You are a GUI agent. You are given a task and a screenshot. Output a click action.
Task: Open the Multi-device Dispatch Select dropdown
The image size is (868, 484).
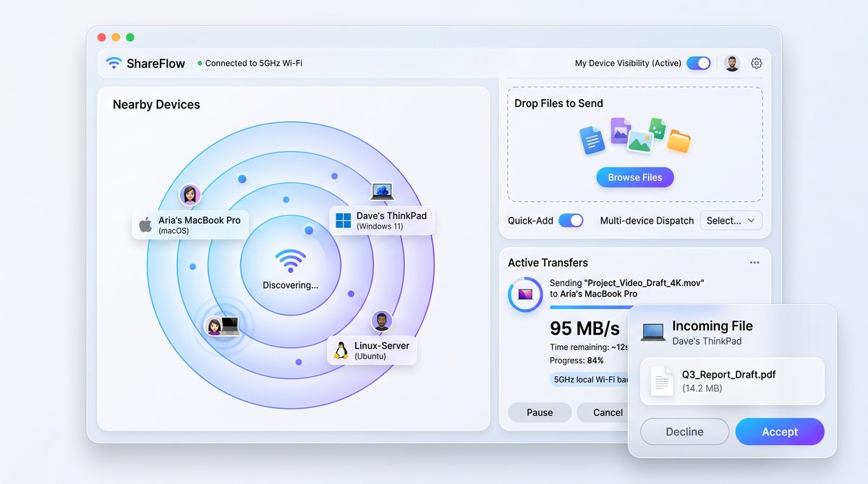pyautogui.click(x=731, y=221)
